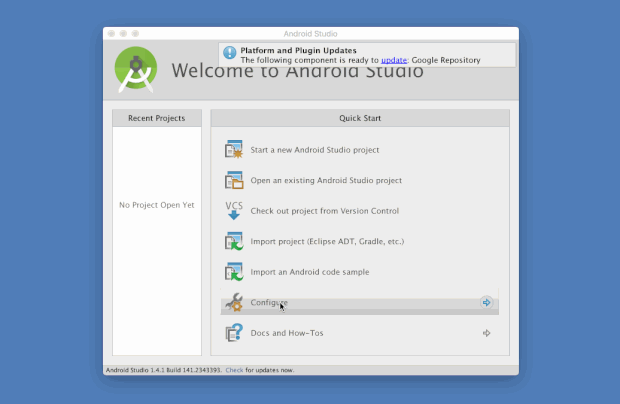Screen dimensions: 620x404
Task: Select Import an Android code sample
Action: [310, 272]
